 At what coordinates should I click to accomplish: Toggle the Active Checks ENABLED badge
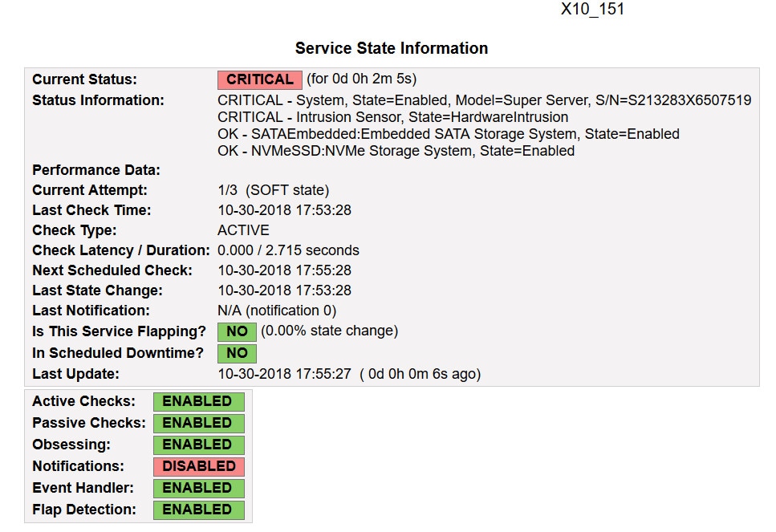pyautogui.click(x=198, y=401)
